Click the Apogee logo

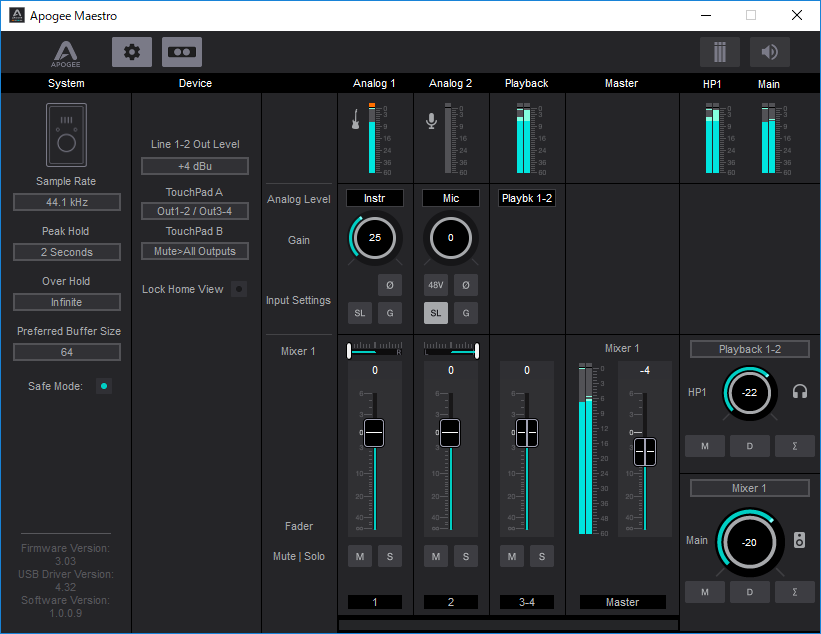pyautogui.click(x=66, y=54)
